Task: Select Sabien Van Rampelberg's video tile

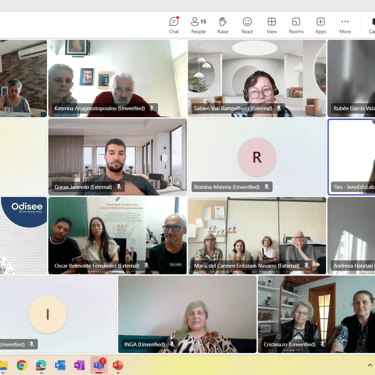Action: point(257,78)
